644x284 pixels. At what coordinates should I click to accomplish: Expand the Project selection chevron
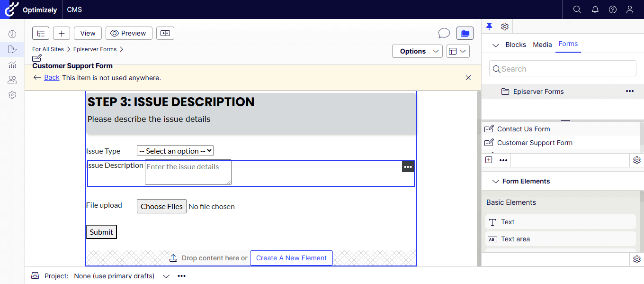[166, 276]
